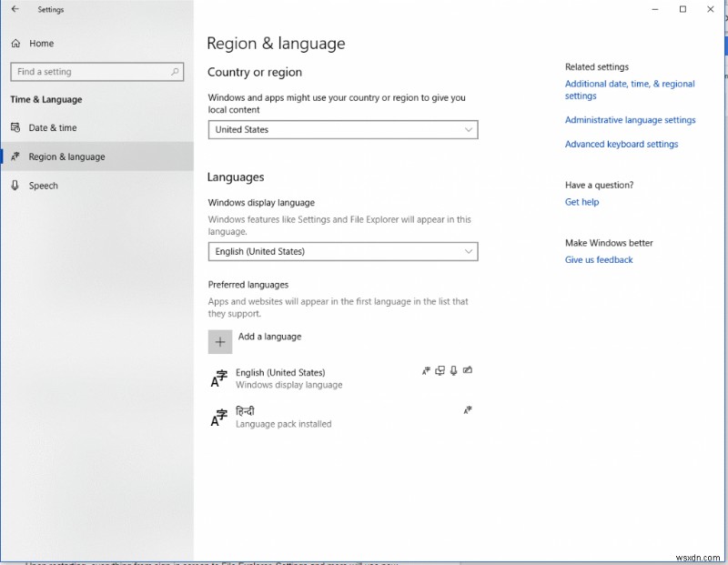This screenshot has width=728, height=565.
Task: Click the speech recognition microphone icon for English
Action: pyautogui.click(x=454, y=370)
